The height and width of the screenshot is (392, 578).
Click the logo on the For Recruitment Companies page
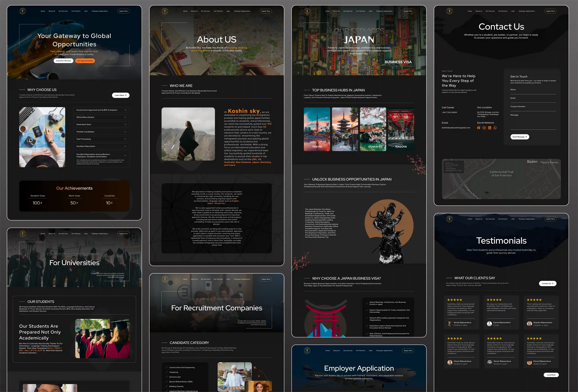coord(165,279)
